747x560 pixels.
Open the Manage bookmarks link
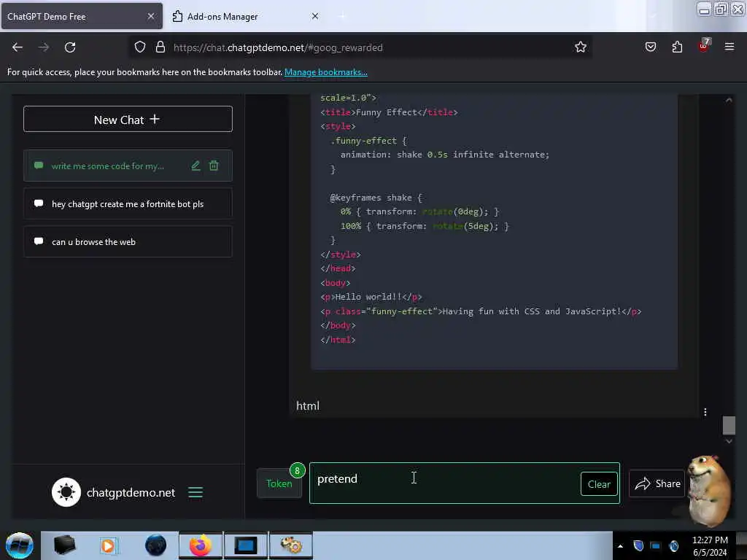(x=326, y=72)
